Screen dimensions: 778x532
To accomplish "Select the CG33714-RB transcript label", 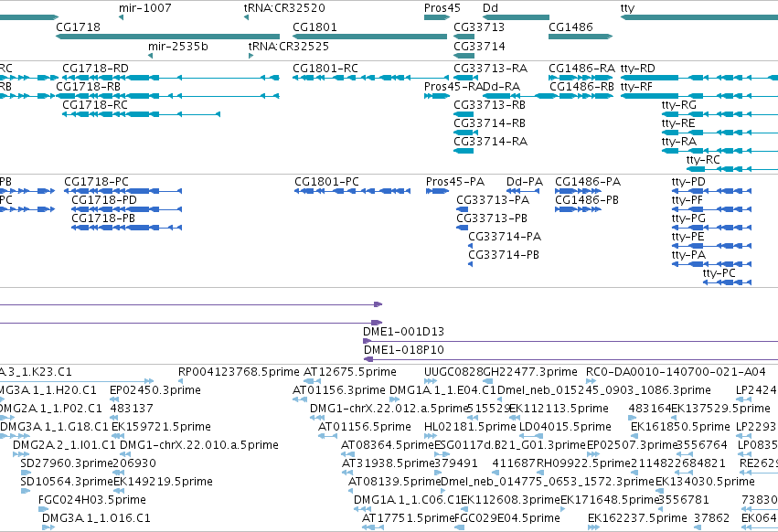I will 489,123.
